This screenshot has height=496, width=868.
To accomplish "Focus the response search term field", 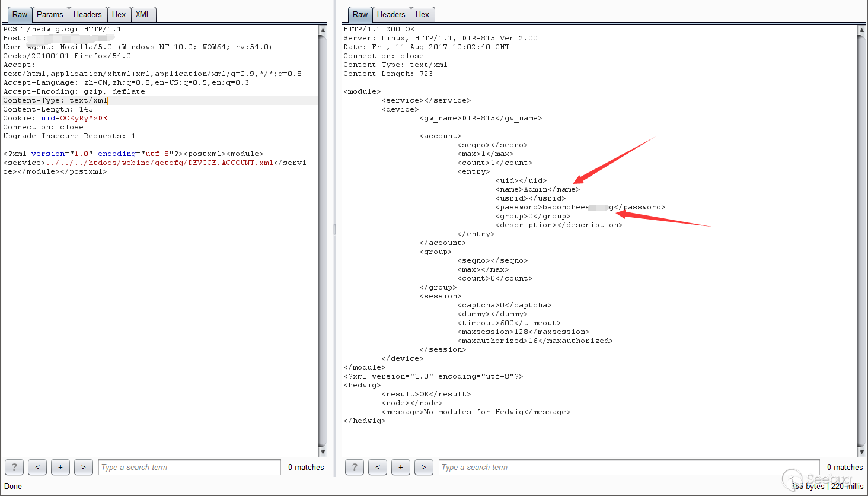I will 629,467.
